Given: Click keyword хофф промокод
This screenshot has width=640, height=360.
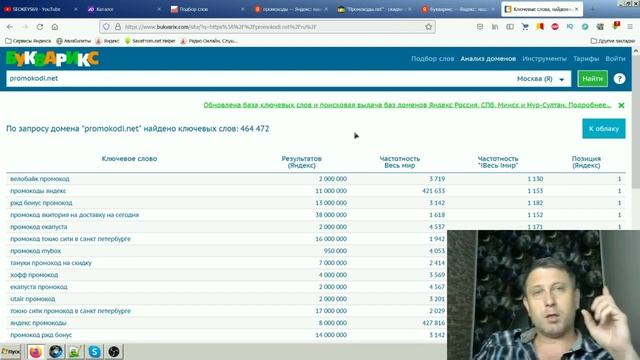Looking at the screenshot, I should click(34, 275).
